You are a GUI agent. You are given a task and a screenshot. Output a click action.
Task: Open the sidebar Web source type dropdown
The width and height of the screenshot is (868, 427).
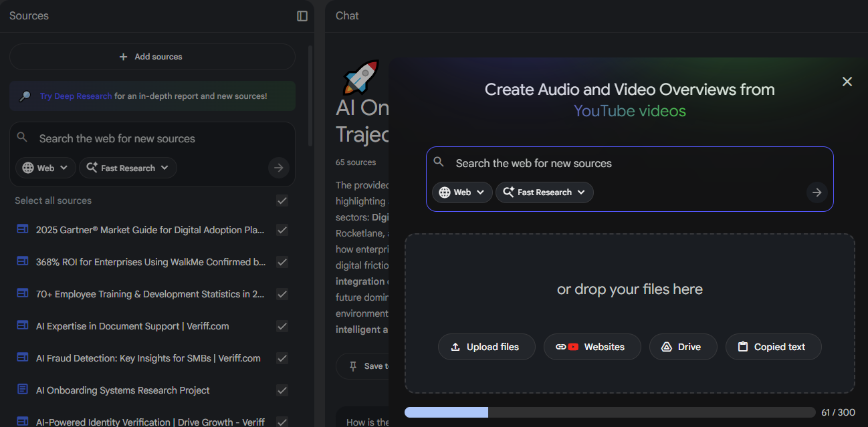pyautogui.click(x=45, y=168)
